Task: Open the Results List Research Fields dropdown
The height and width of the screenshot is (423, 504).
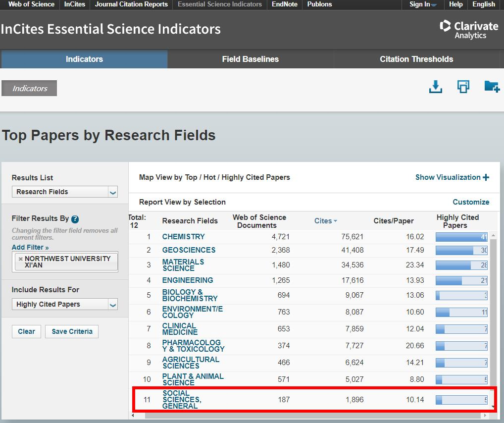Action: coord(64,192)
